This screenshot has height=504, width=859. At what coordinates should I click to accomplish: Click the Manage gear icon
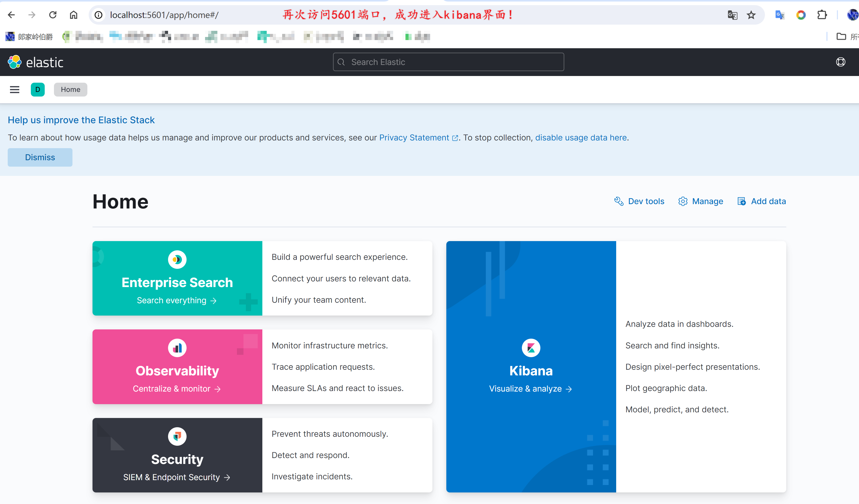click(x=683, y=201)
